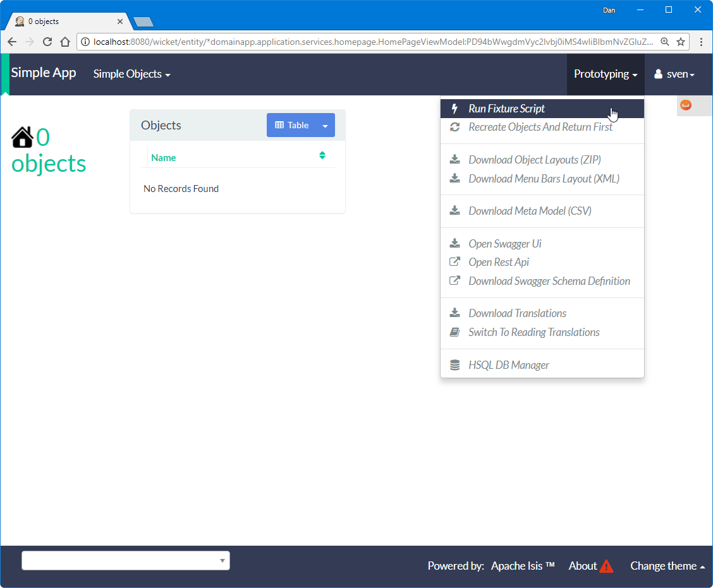713x588 pixels.
Task: Click Open Swagger Ui menu item
Action: 504,244
